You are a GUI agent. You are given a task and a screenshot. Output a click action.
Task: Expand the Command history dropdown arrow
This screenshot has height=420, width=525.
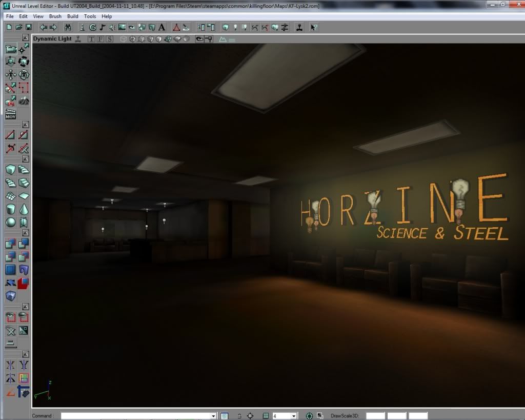point(213,416)
